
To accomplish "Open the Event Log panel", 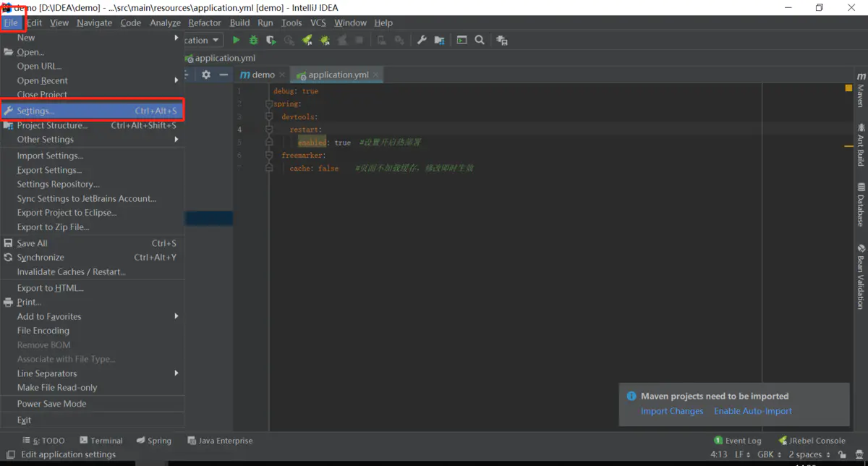I will point(737,441).
